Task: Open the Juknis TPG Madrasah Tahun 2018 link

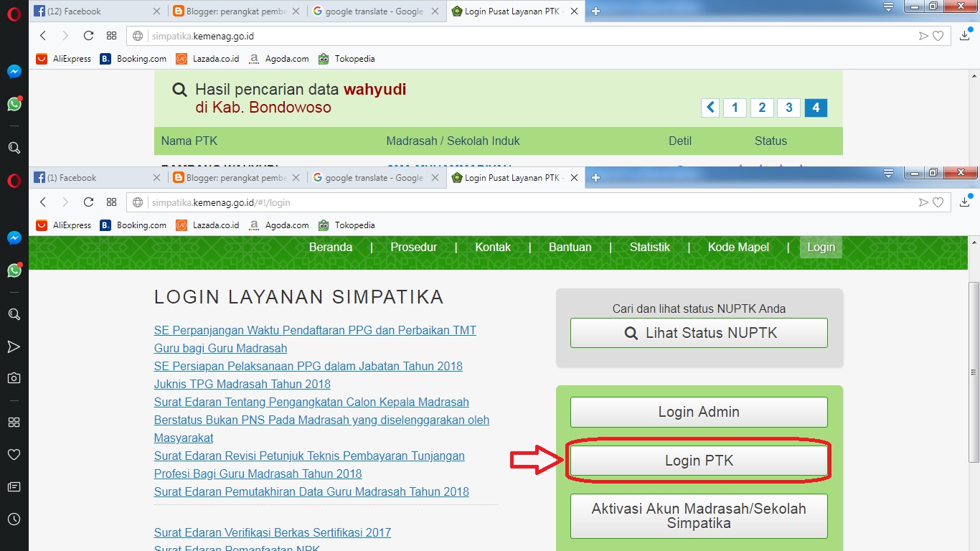Action: [242, 384]
